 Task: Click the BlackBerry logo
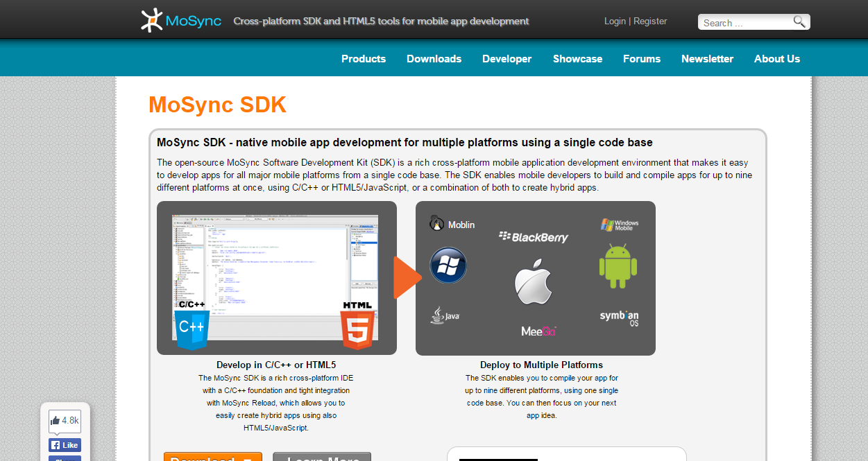click(x=534, y=237)
